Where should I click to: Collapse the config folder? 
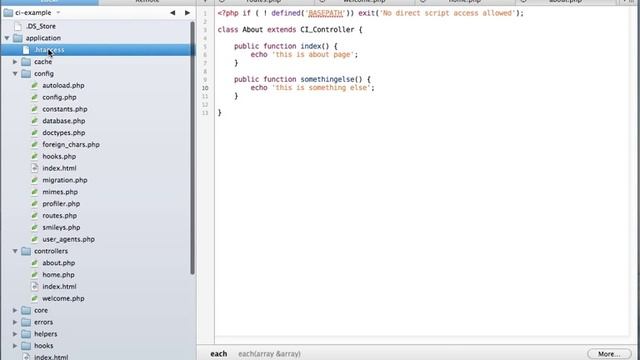point(15,73)
